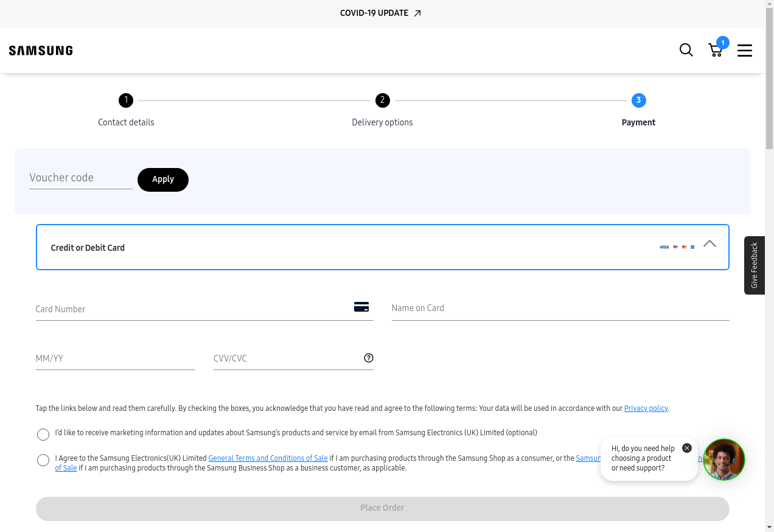Open the Give Feedback side tab
774x532 pixels.
pyautogui.click(x=755, y=265)
